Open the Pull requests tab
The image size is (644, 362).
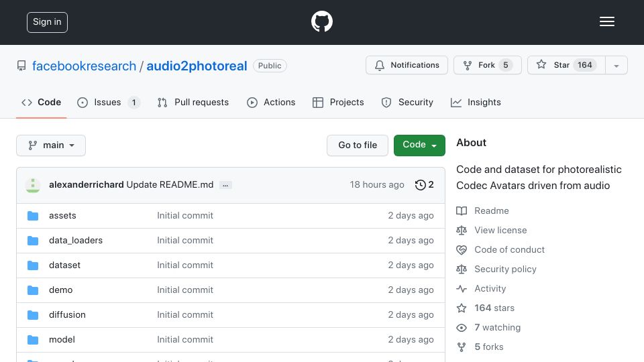[193, 102]
